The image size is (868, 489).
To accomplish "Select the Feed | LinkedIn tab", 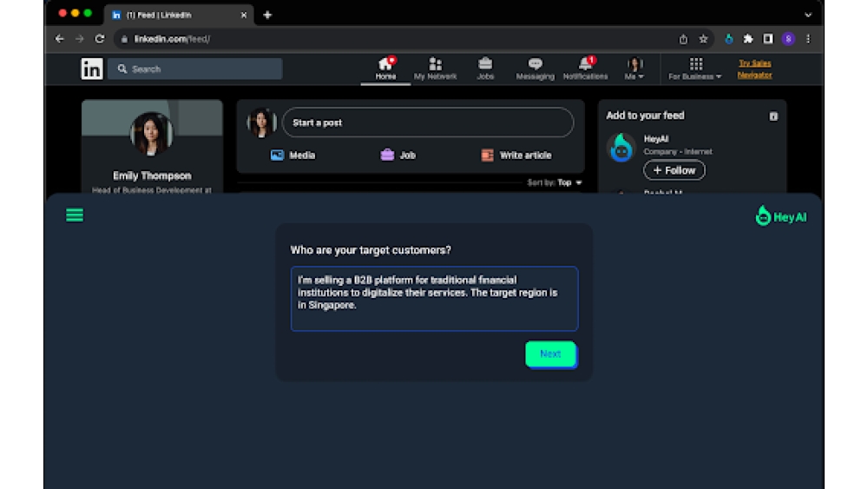I will 178,15.
